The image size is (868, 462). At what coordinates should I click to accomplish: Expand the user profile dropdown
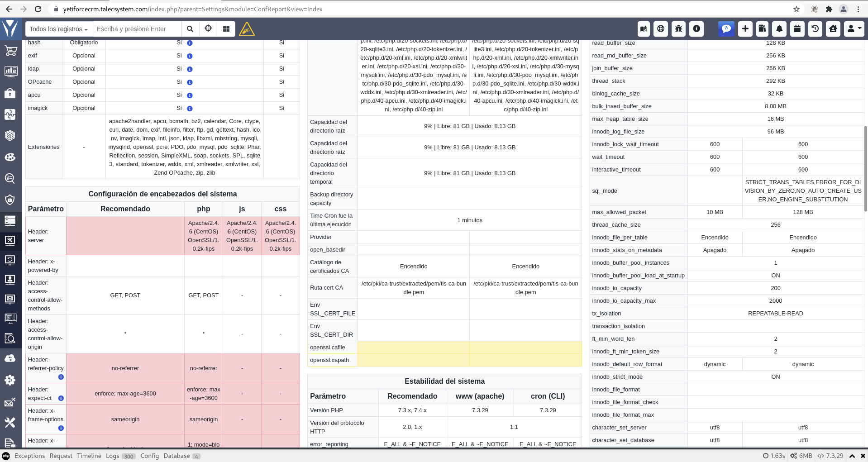coord(854,29)
